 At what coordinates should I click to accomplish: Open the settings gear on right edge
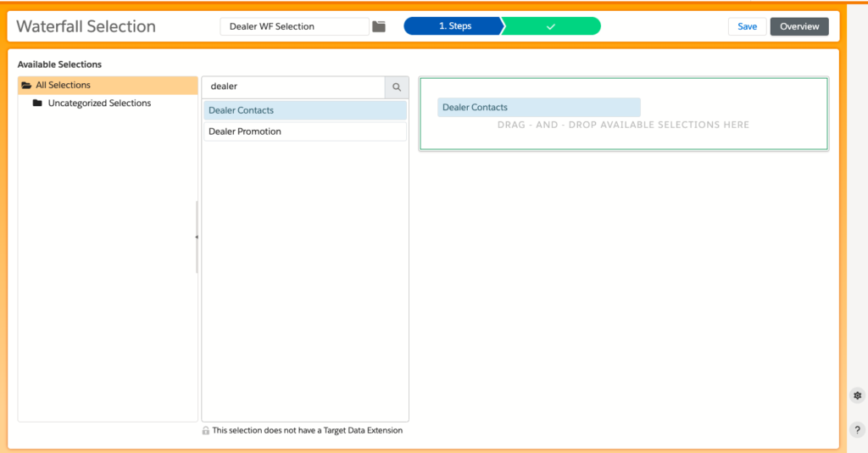857,396
